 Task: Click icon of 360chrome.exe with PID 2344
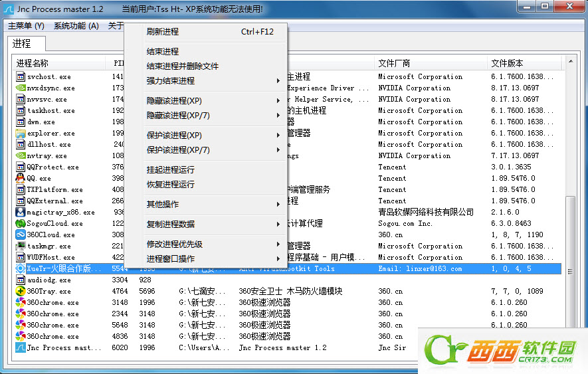[20, 314]
